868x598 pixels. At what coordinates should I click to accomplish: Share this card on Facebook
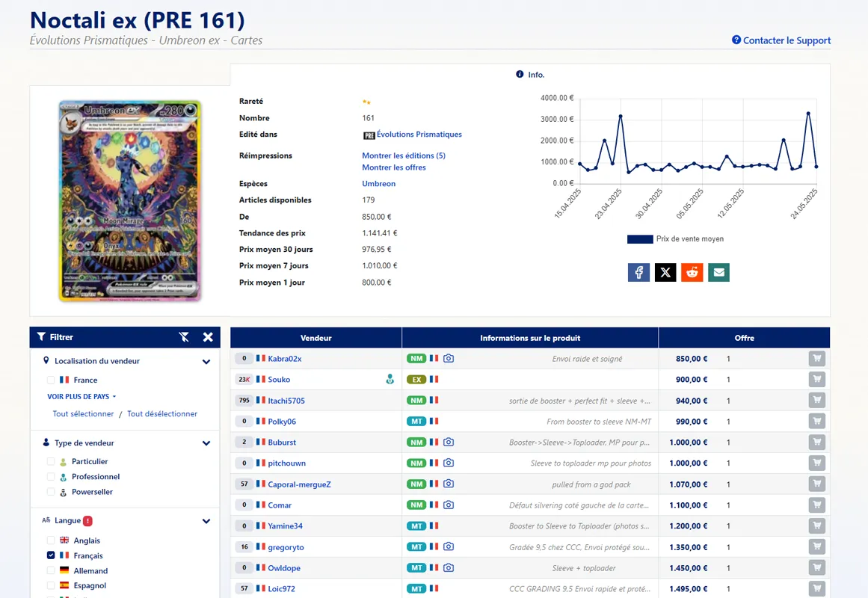click(638, 272)
